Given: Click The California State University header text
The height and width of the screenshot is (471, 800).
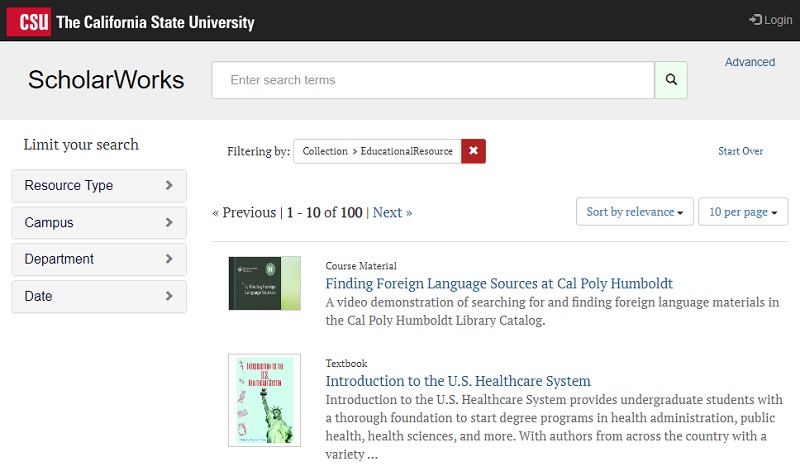Looking at the screenshot, I should (156, 22).
